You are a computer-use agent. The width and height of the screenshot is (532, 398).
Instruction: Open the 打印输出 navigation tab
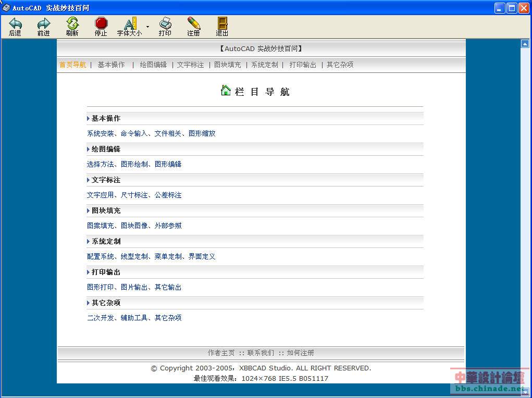pos(303,65)
